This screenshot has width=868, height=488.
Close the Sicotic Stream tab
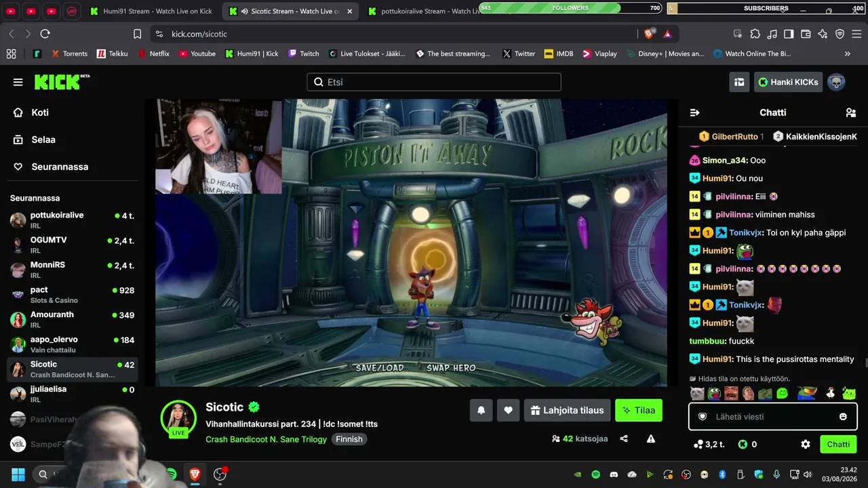point(350,11)
